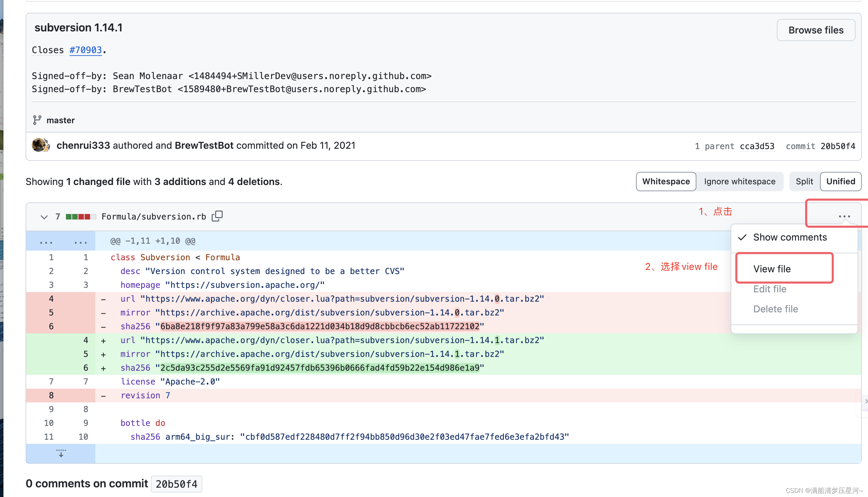The image size is (868, 497).
Task: Click chenrui333's avatar
Action: pyautogui.click(x=40, y=145)
